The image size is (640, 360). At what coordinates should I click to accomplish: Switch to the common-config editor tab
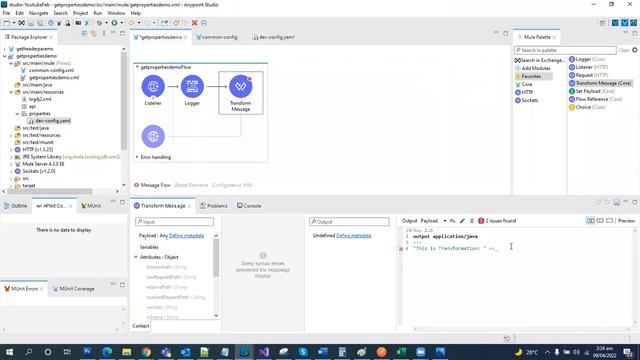[217, 37]
